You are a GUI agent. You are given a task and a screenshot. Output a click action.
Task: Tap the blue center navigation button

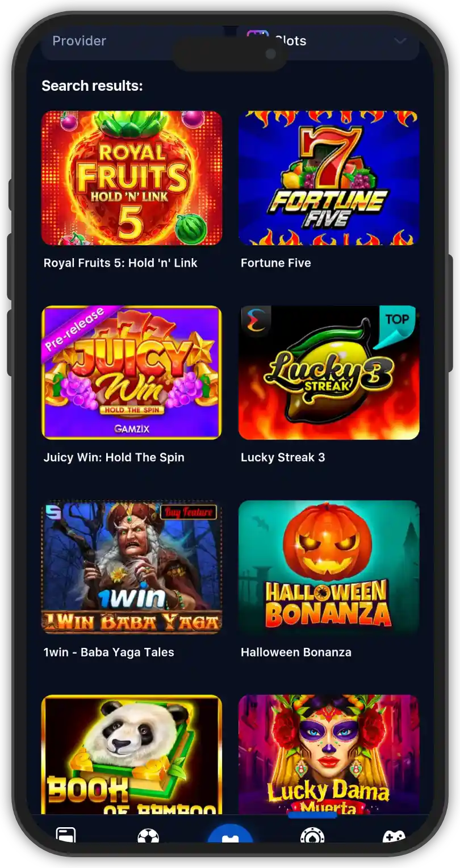point(230,835)
